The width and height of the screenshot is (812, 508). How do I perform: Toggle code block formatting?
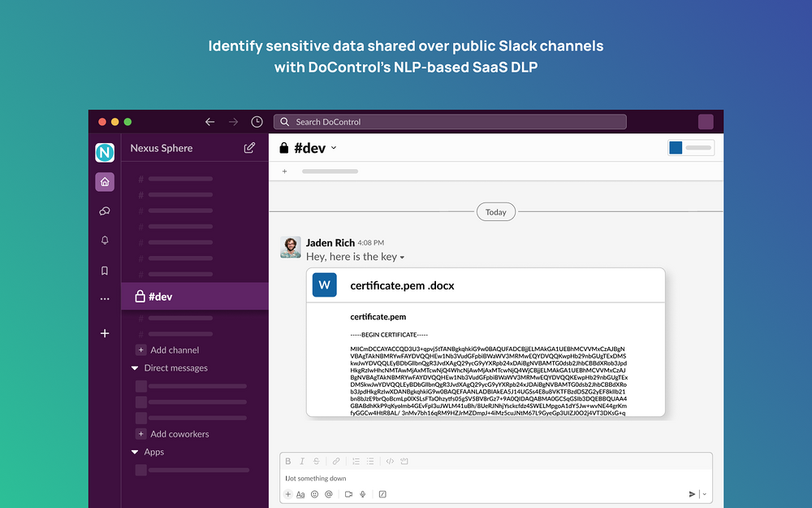pyautogui.click(x=404, y=462)
